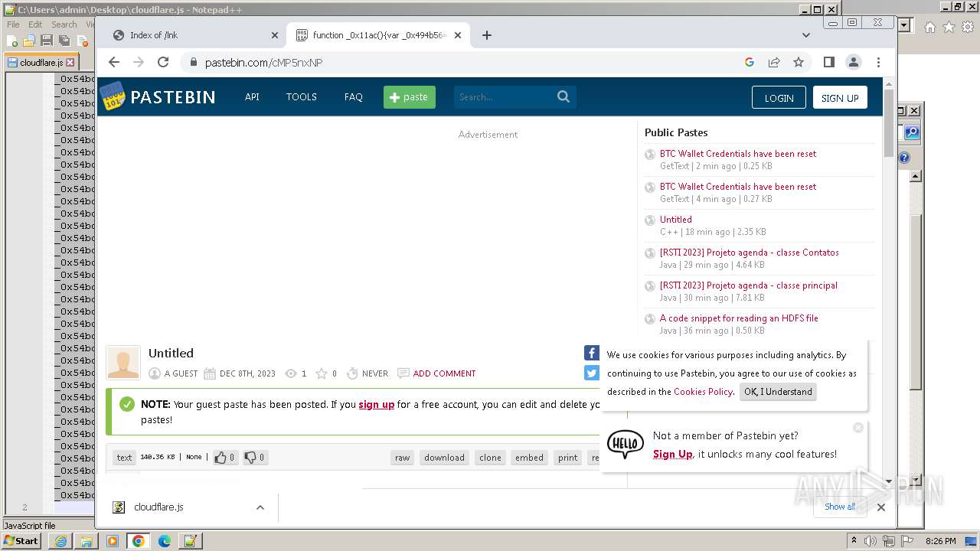Share paste on Facebook

[592, 353]
